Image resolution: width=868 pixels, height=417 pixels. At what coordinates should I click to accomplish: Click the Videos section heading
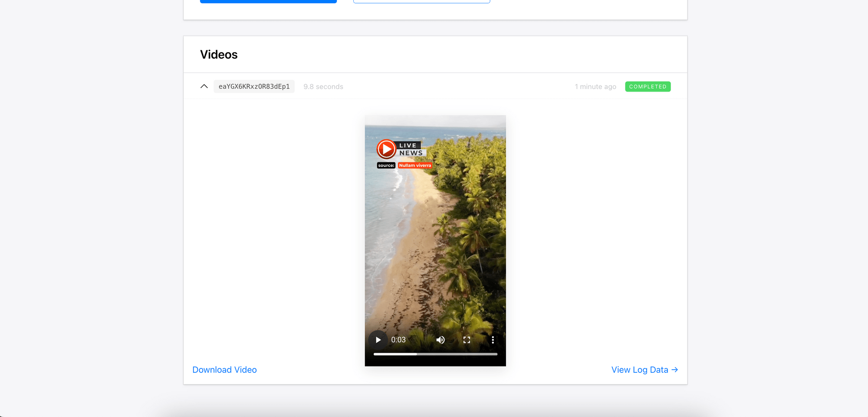click(218, 54)
